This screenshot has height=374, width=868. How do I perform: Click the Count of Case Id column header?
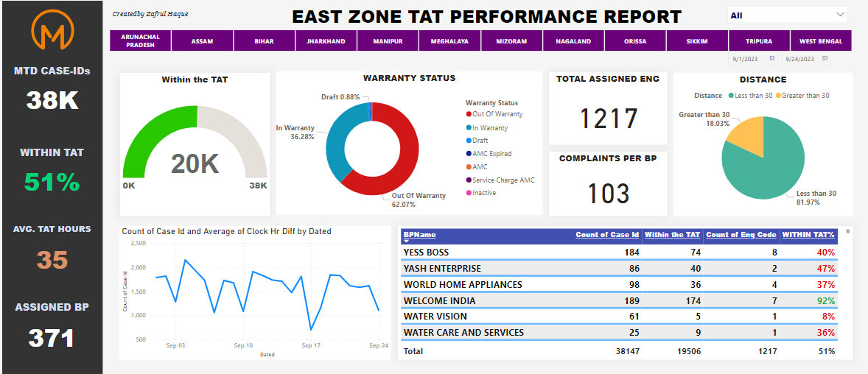[x=606, y=235]
